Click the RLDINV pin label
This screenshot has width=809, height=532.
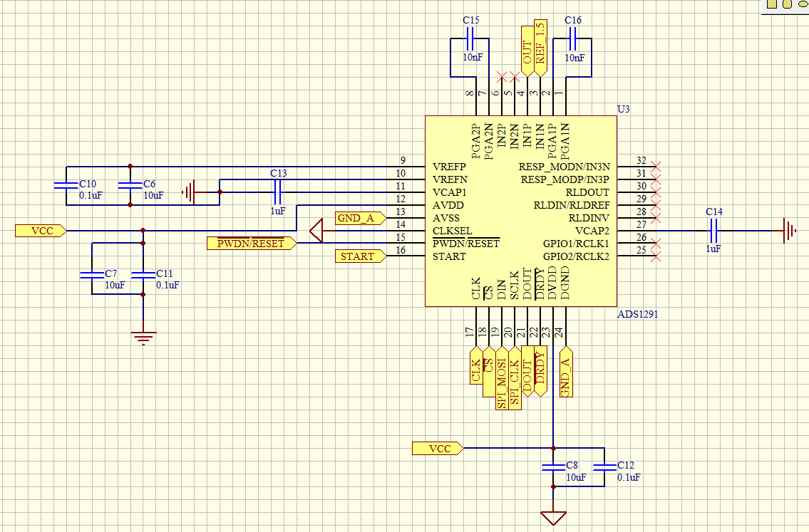(589, 218)
